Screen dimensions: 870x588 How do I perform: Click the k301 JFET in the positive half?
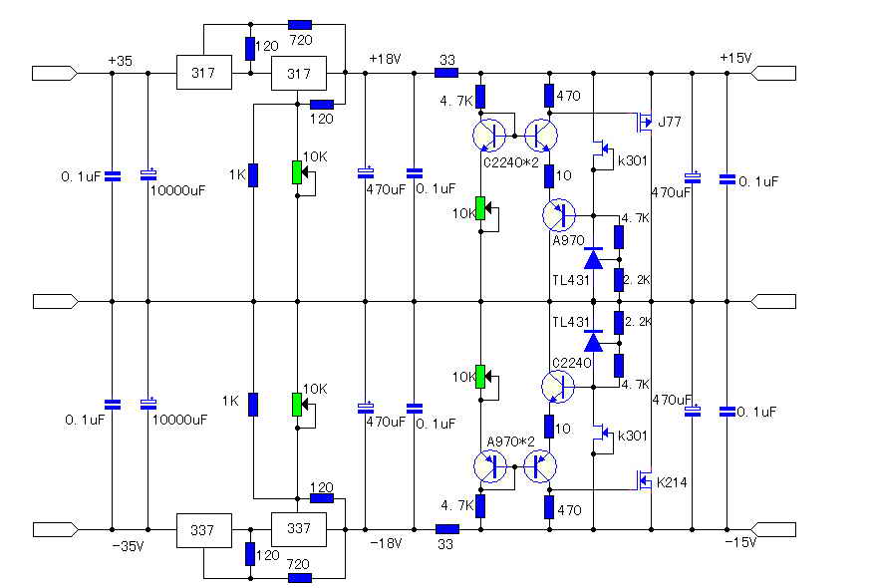pos(602,150)
